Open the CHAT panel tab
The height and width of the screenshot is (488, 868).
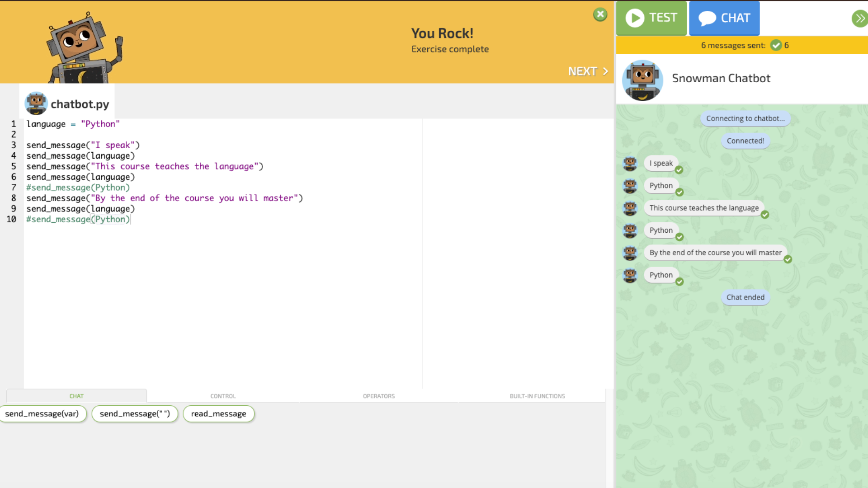click(724, 18)
